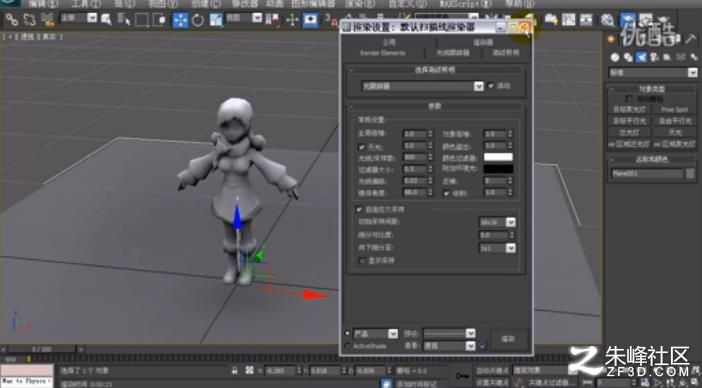Click the Geometry category icon in Create panel

[x=615, y=57]
